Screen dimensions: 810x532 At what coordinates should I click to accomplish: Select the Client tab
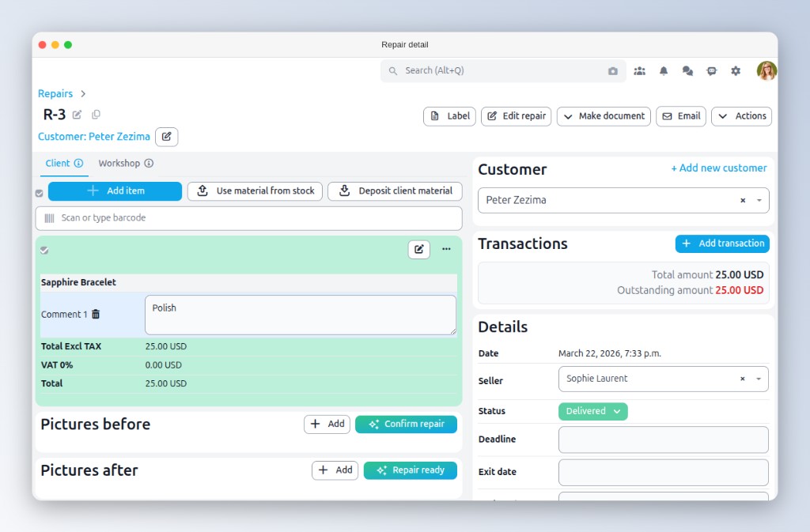(x=63, y=164)
